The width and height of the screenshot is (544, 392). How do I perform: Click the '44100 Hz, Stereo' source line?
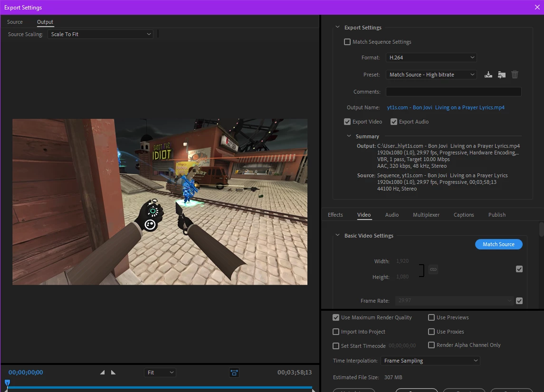tap(397, 189)
